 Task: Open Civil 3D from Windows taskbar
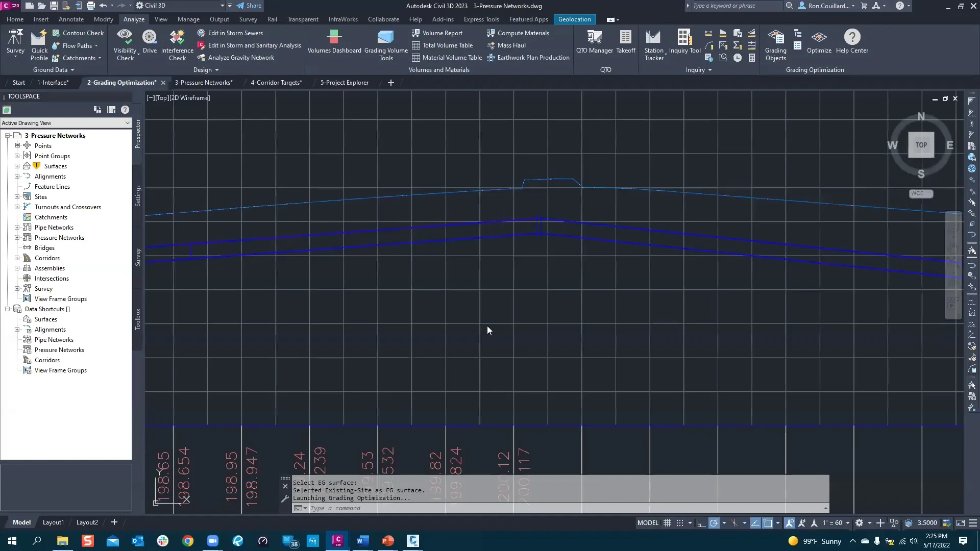(337, 541)
